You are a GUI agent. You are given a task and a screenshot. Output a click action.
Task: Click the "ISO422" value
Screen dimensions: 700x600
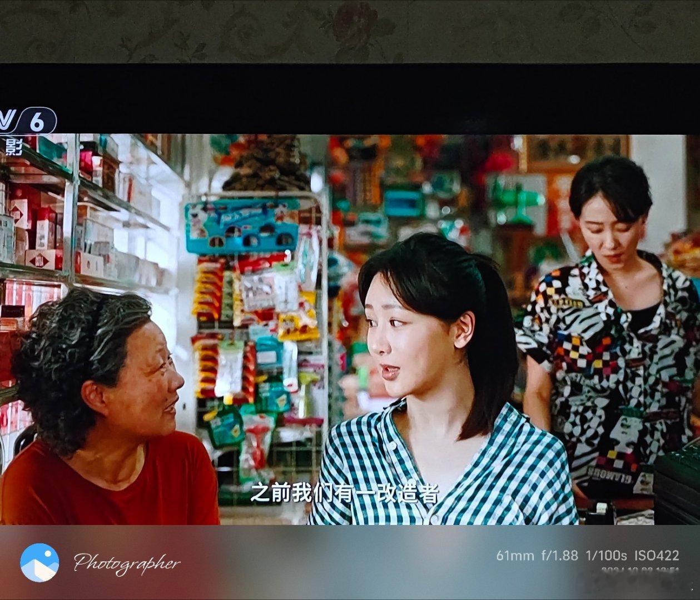click(657, 556)
